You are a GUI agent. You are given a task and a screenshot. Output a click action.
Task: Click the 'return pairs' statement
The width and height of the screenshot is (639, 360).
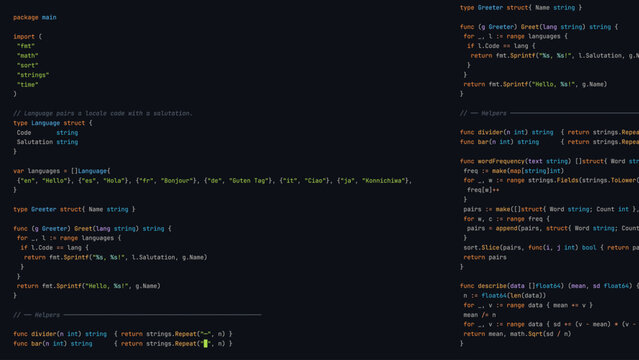(485, 257)
